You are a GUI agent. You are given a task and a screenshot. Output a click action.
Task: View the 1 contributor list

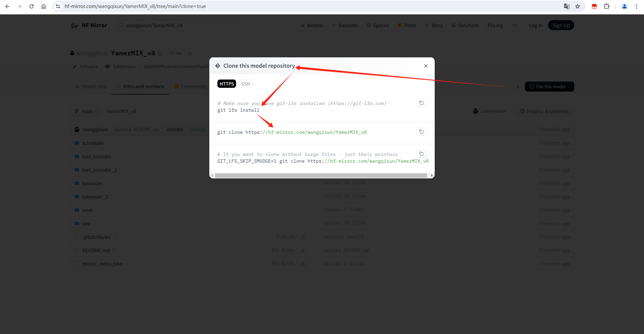(490, 111)
